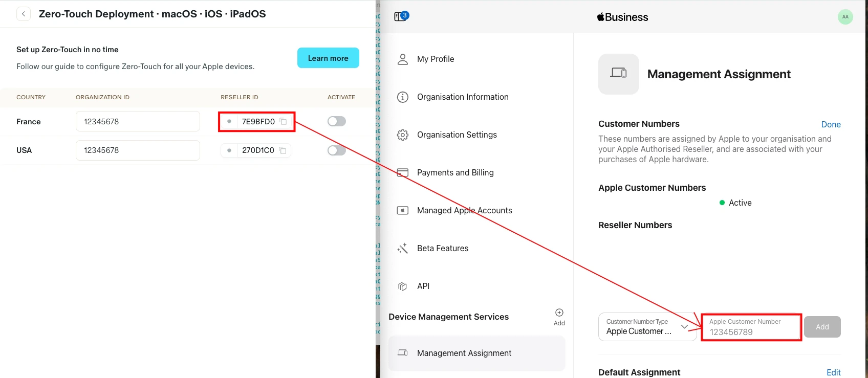Copy the 7E9BFD0 reseller ID

click(x=284, y=122)
